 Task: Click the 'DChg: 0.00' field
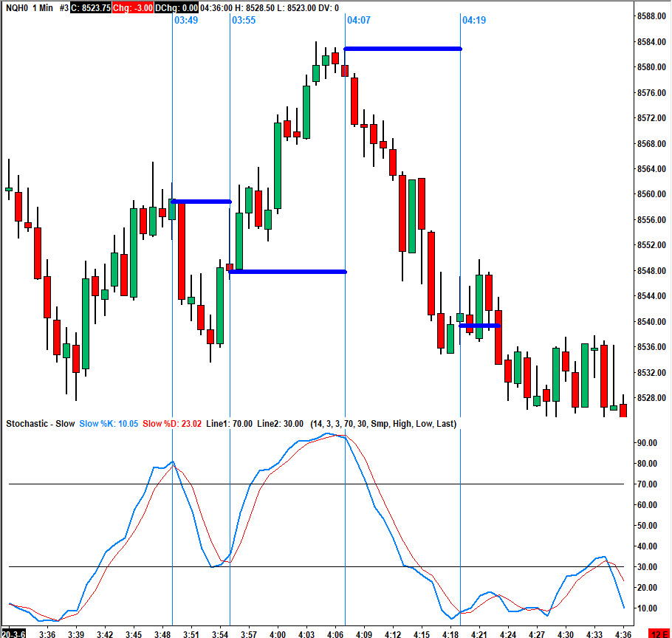point(176,7)
